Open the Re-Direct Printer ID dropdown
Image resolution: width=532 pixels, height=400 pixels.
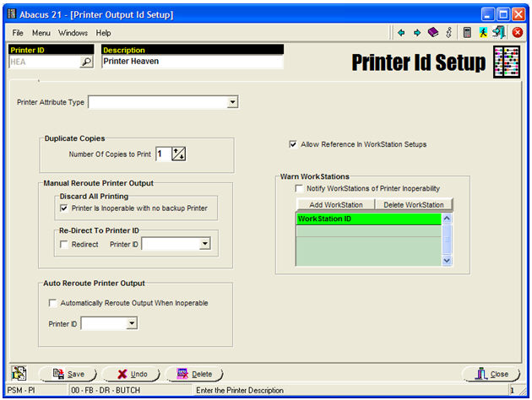point(204,244)
